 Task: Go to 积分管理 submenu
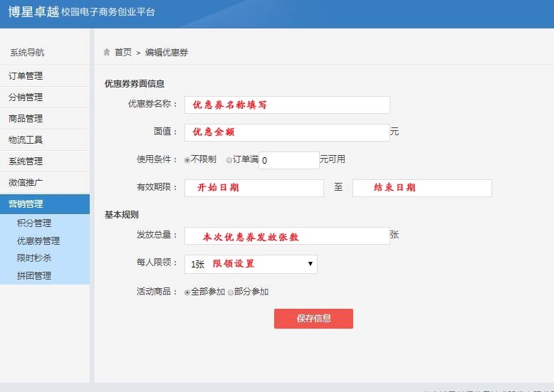34,223
